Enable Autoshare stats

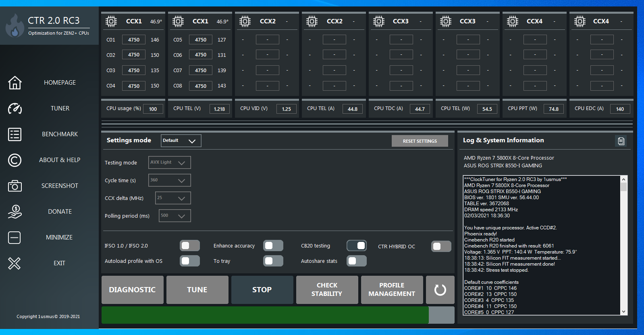[x=357, y=261]
